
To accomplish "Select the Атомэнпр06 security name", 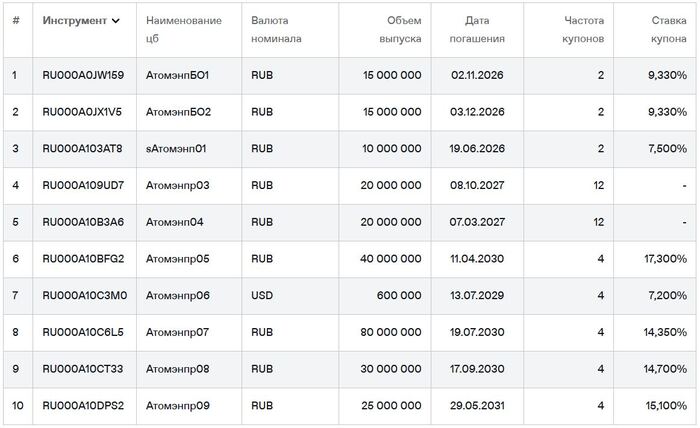I will click(x=178, y=296).
